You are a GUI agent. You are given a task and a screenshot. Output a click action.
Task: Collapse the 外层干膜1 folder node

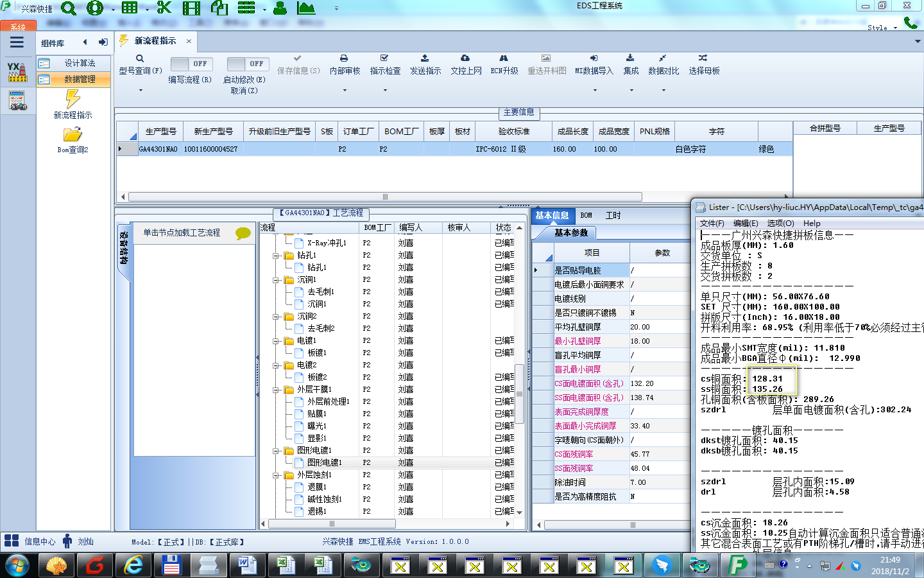[x=277, y=389]
